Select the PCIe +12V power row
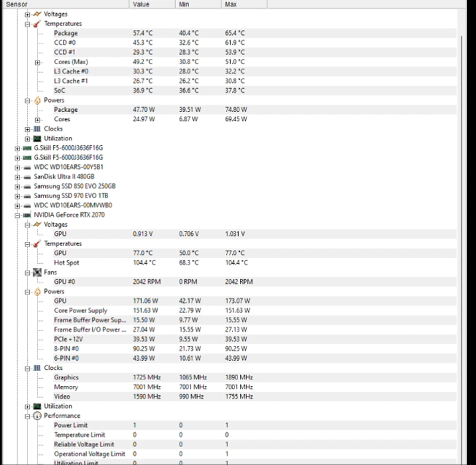The height and width of the screenshot is (465, 476). pyautogui.click(x=255, y=339)
